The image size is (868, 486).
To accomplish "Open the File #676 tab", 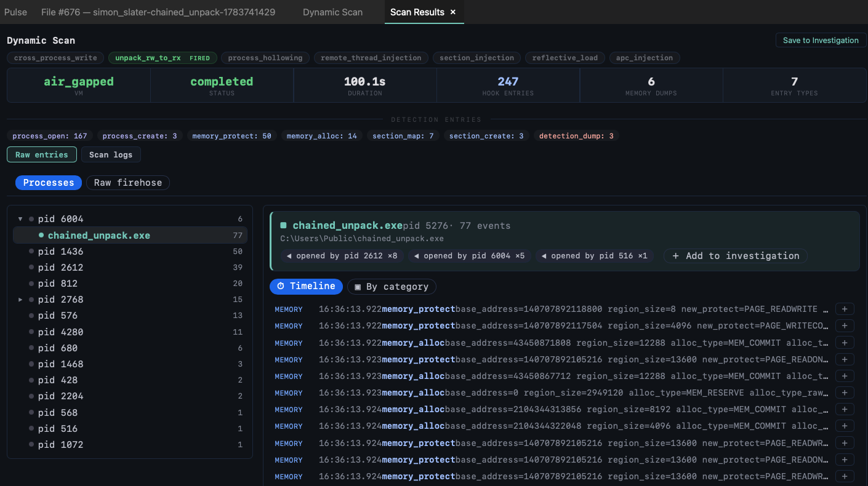I will point(158,12).
